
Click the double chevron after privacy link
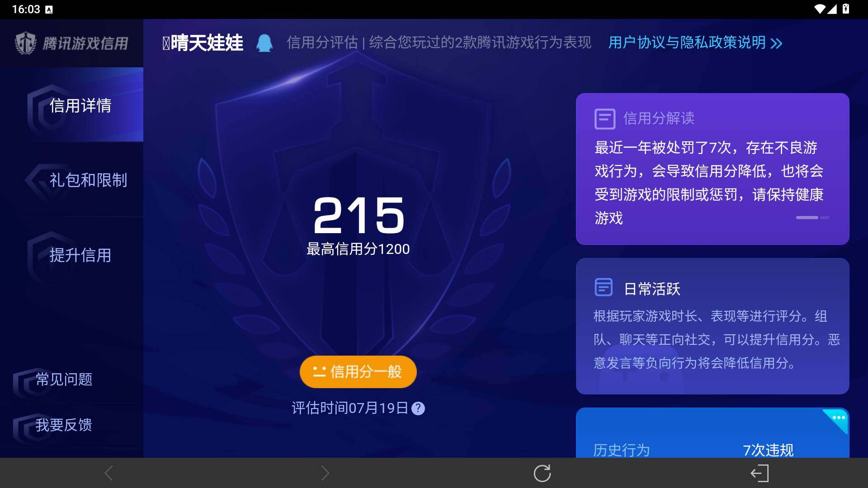(776, 43)
